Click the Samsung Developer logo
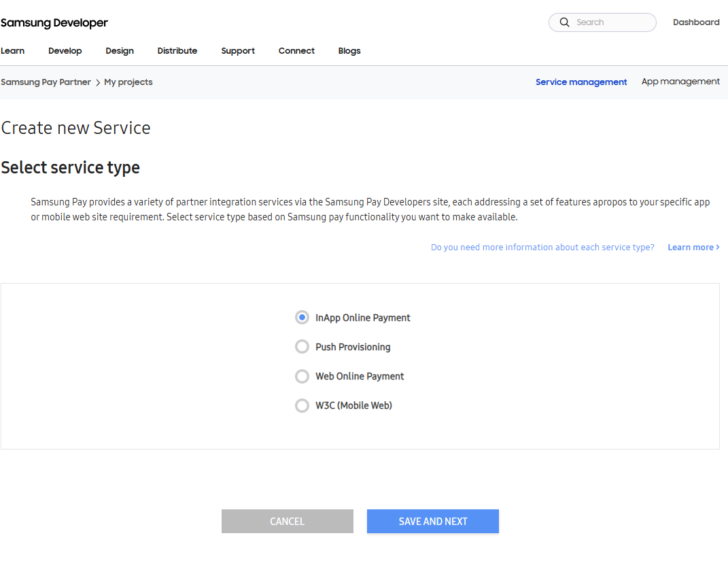This screenshot has width=728, height=576. click(x=54, y=23)
